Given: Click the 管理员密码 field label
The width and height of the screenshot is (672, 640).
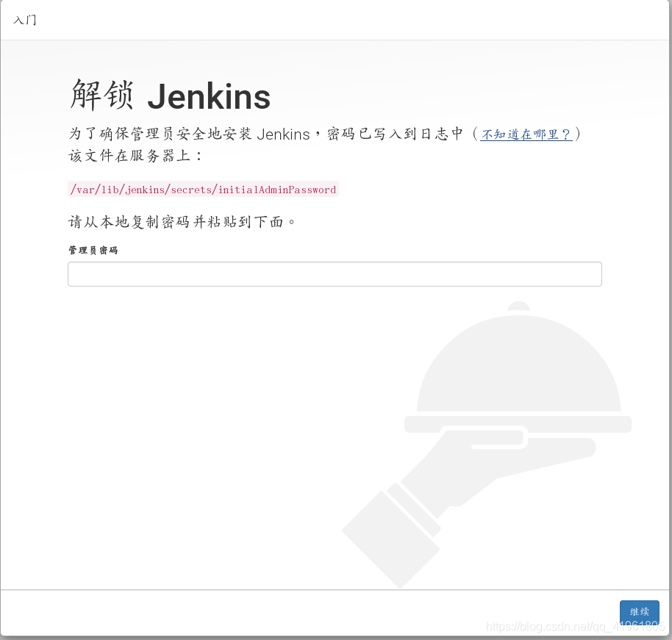Looking at the screenshot, I should [93, 250].
